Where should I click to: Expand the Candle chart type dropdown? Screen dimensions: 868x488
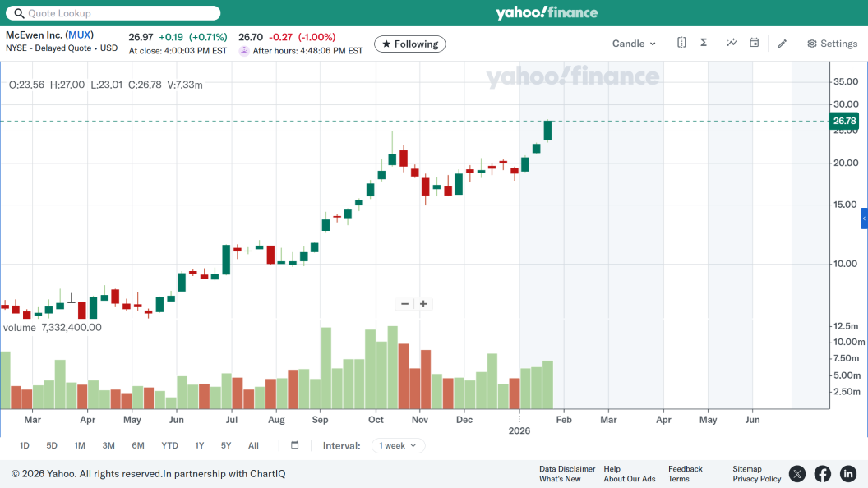[634, 44]
